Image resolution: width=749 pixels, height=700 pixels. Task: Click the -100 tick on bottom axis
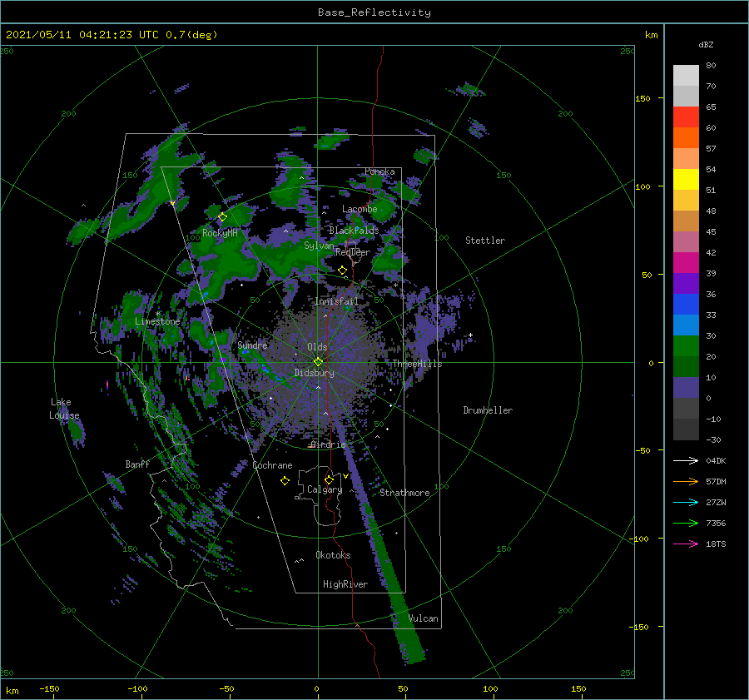[137, 688]
